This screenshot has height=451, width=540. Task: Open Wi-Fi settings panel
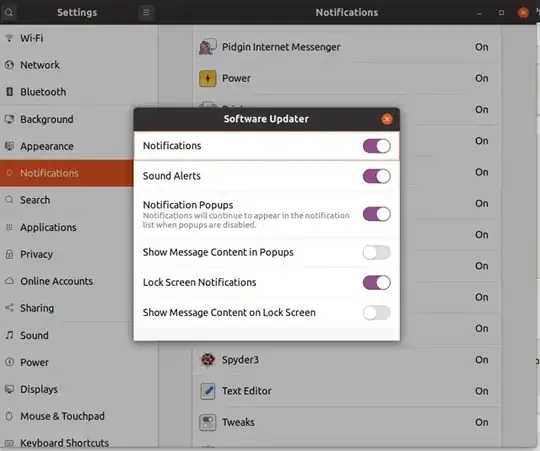tap(79, 38)
